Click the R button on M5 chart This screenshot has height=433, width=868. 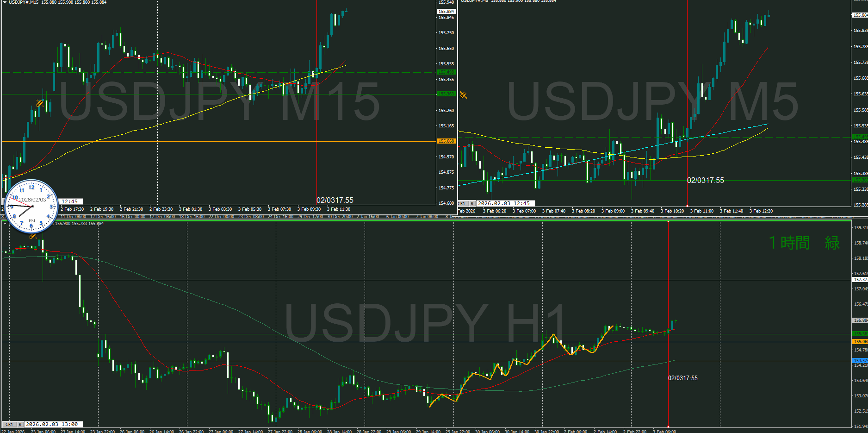click(472, 203)
